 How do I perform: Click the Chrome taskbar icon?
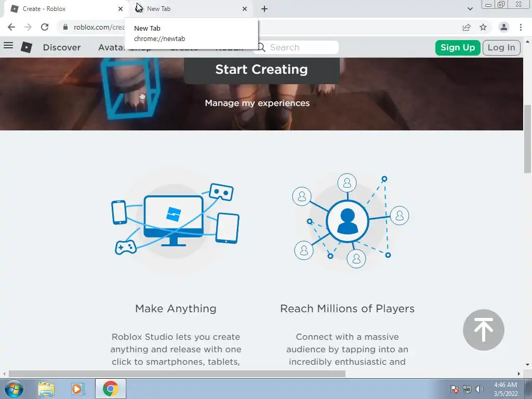pyautogui.click(x=111, y=389)
